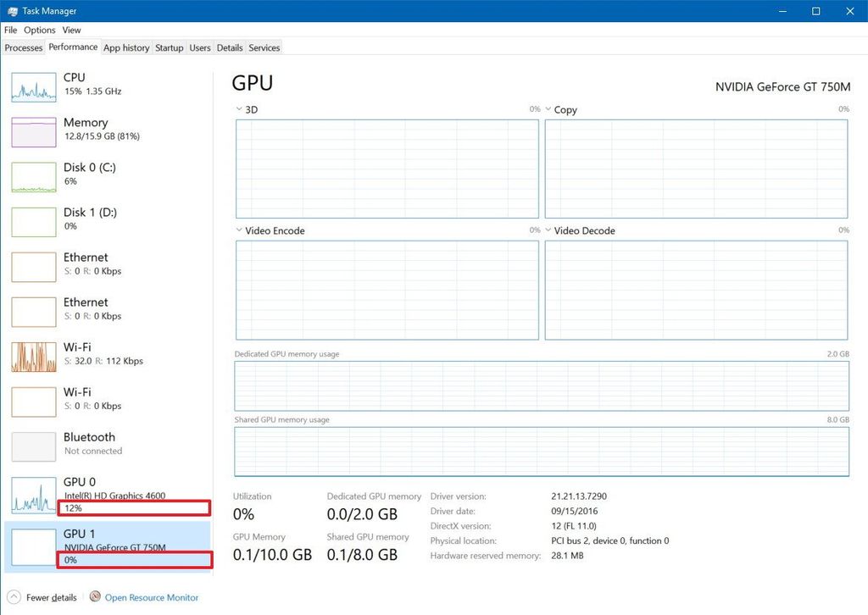Open the View menu

pos(71,30)
